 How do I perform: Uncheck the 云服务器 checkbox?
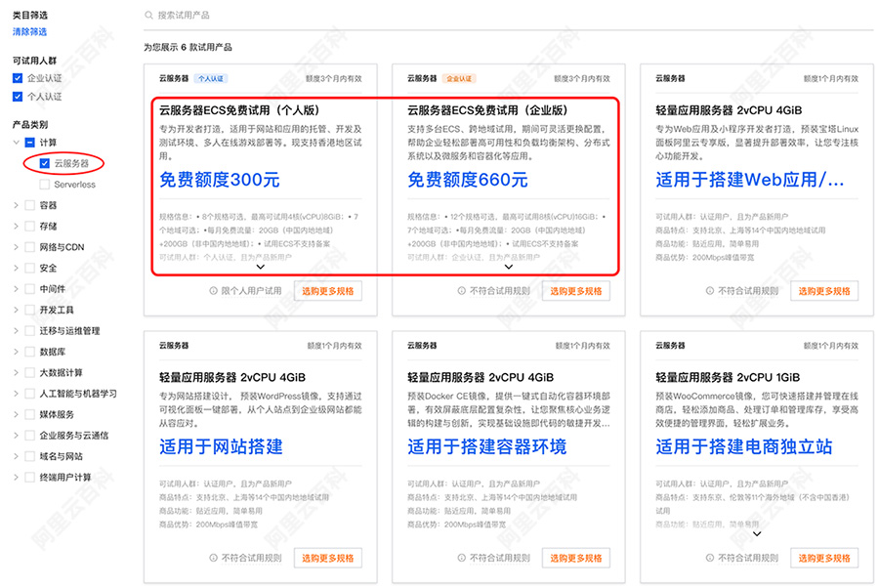45,163
